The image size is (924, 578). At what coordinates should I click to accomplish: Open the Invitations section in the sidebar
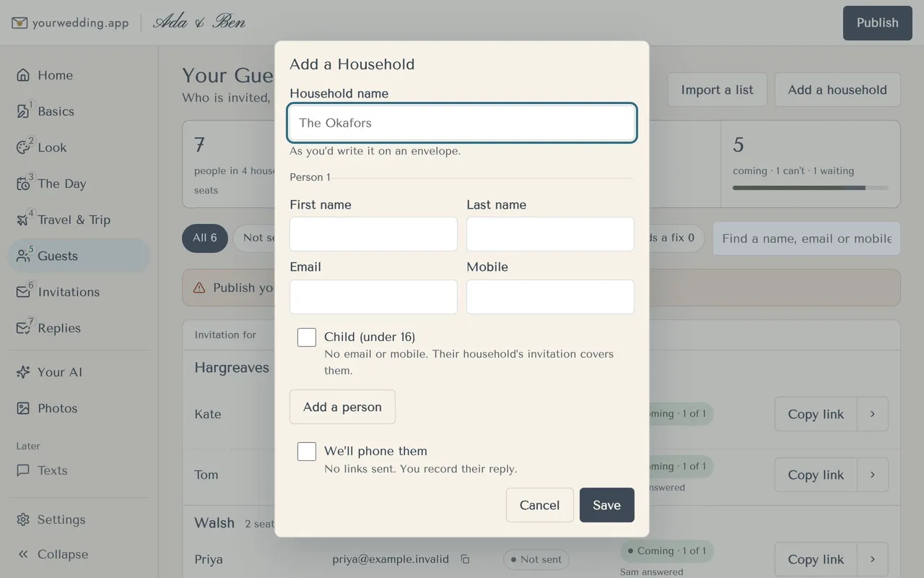pyautogui.click(x=79, y=292)
